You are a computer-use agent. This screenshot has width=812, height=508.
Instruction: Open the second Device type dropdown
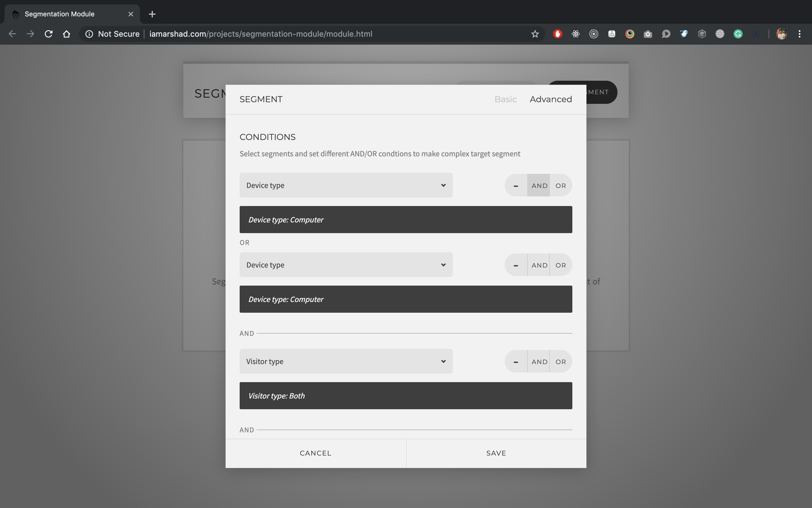click(x=346, y=265)
